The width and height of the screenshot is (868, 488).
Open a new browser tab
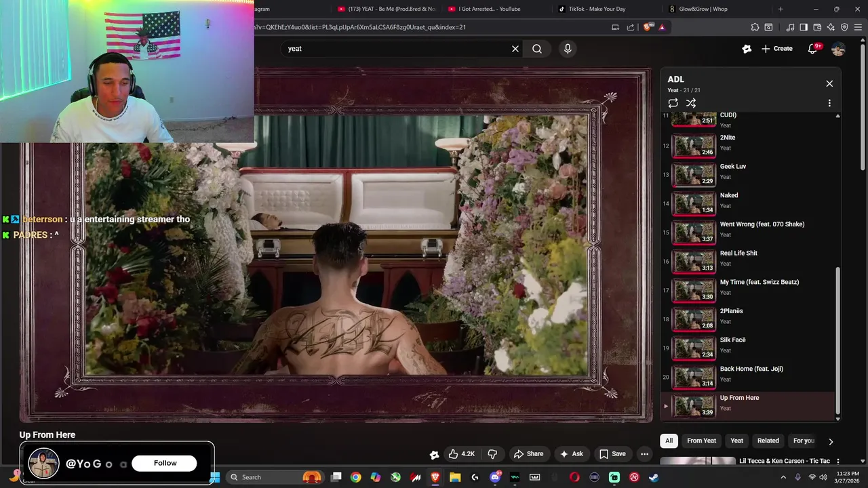781,9
